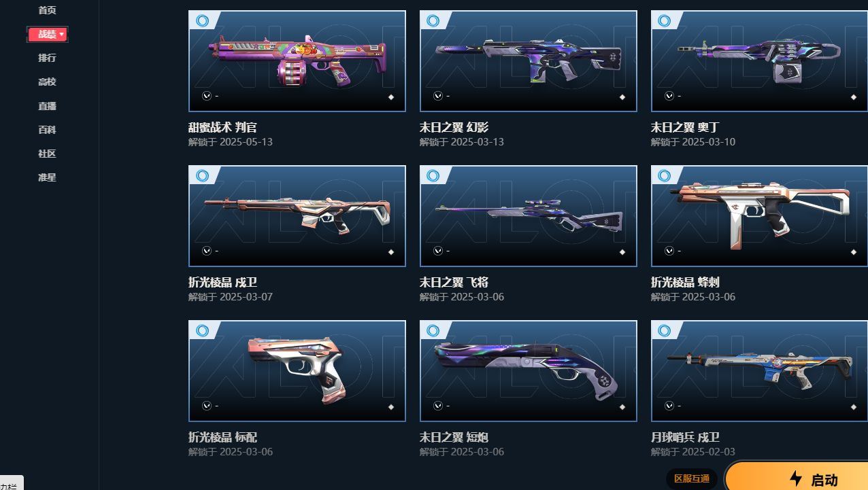Open the 折光棱晶 标配 pistol skin thumbnail

click(297, 371)
